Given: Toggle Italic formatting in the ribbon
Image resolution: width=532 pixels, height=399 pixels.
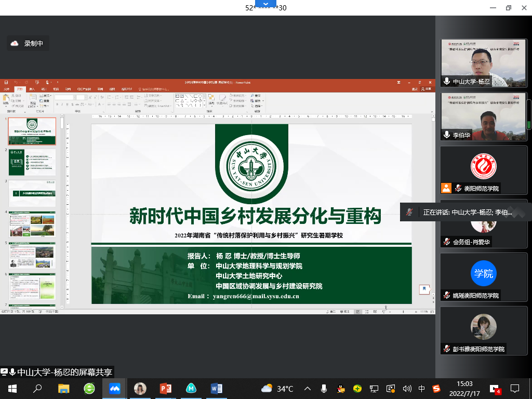Looking at the screenshot, I should click(62, 104).
